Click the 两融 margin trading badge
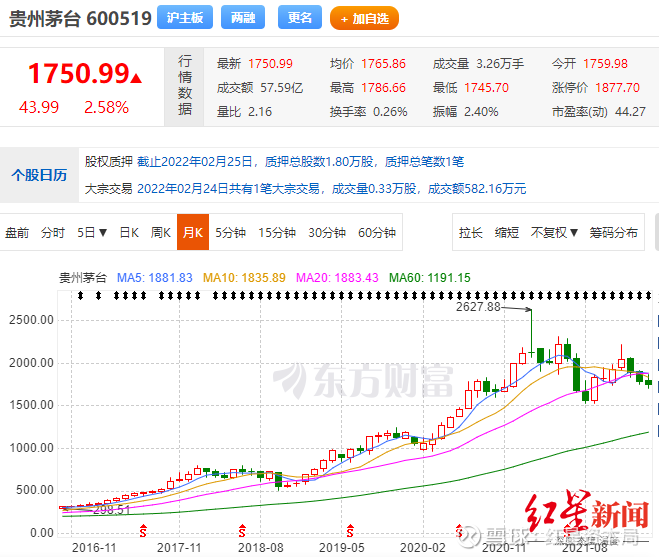Viewport: 659px width, 557px height. pos(243,18)
